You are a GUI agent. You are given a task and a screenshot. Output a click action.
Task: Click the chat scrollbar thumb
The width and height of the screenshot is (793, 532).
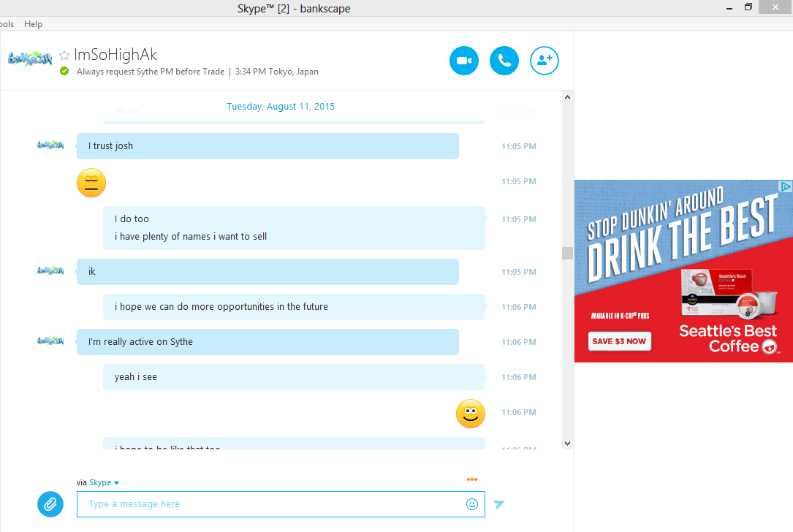coord(567,253)
